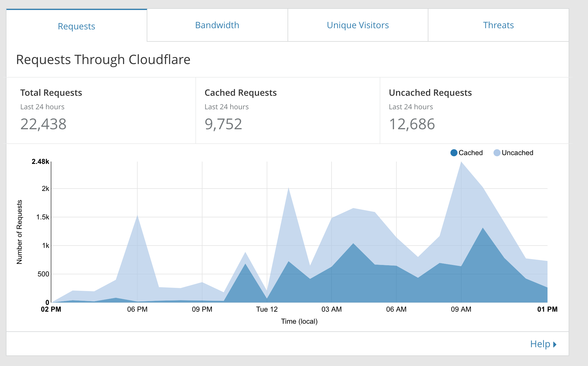Click the Requests Through Cloudflare title
The width and height of the screenshot is (588, 366).
(103, 60)
